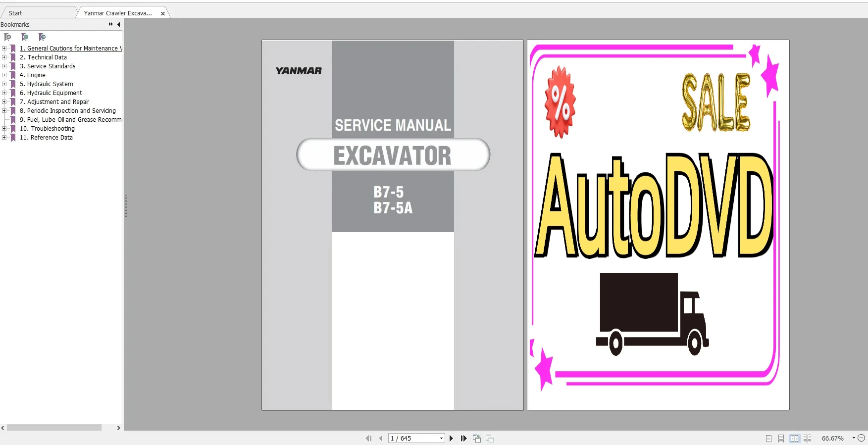Screen dimensions: 868x445
Task: Go to the first page
Action: (x=368, y=438)
